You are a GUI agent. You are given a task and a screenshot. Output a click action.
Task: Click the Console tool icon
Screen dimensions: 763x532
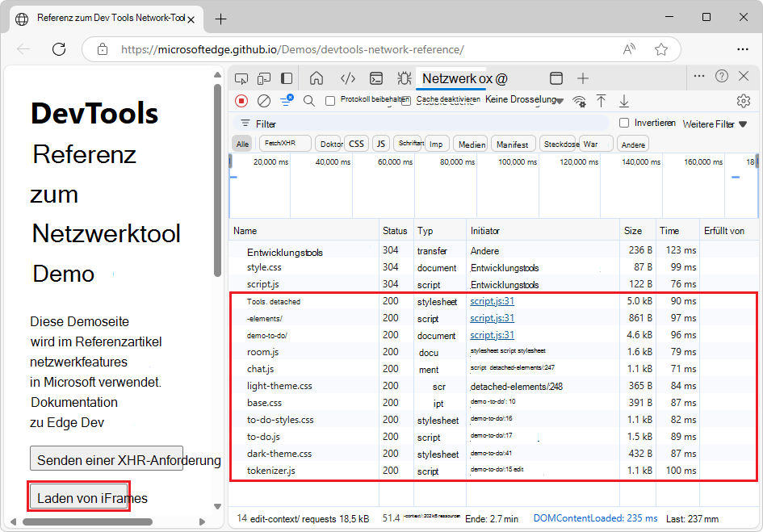[x=376, y=78]
